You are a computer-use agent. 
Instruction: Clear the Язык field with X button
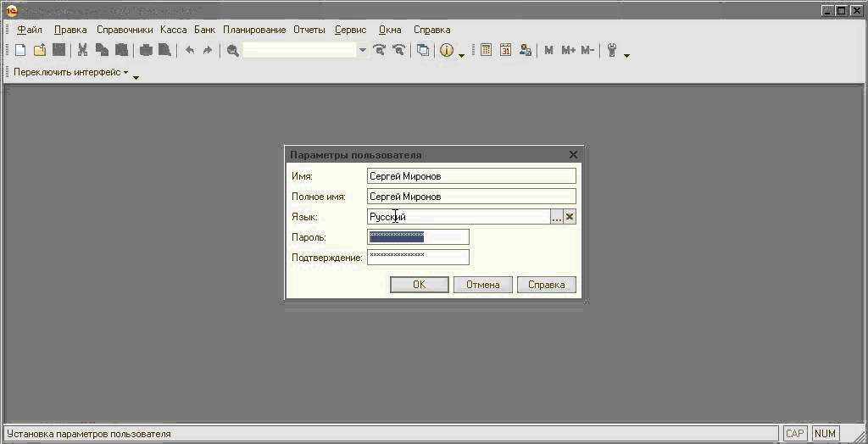pyautogui.click(x=570, y=217)
